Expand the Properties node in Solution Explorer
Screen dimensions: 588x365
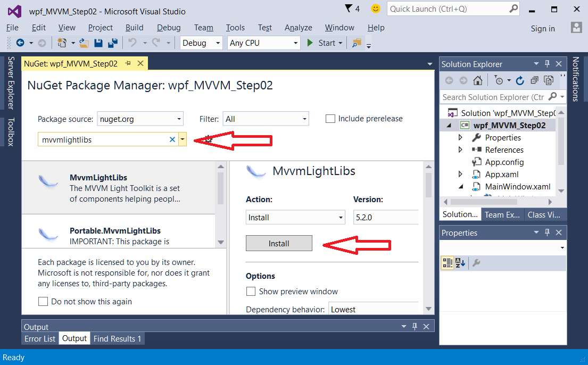(460, 138)
